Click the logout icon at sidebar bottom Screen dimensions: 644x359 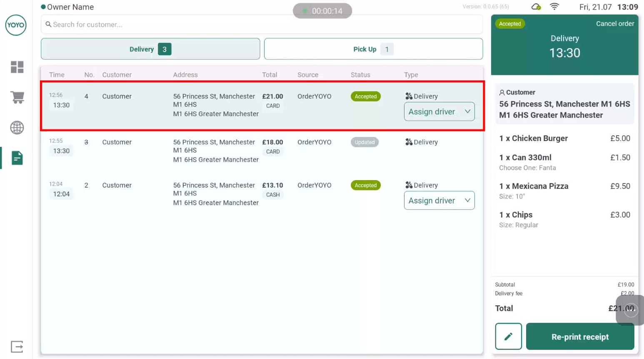tap(17, 347)
